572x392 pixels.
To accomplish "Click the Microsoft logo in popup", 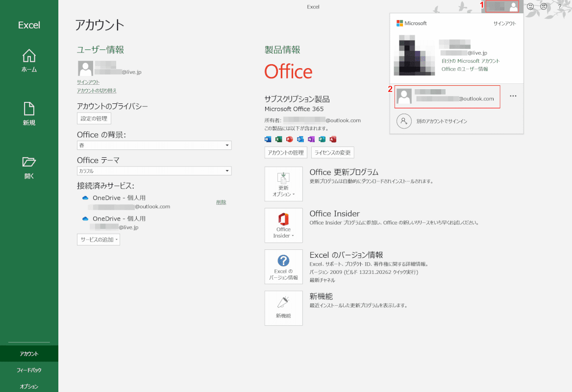I will (x=412, y=23).
